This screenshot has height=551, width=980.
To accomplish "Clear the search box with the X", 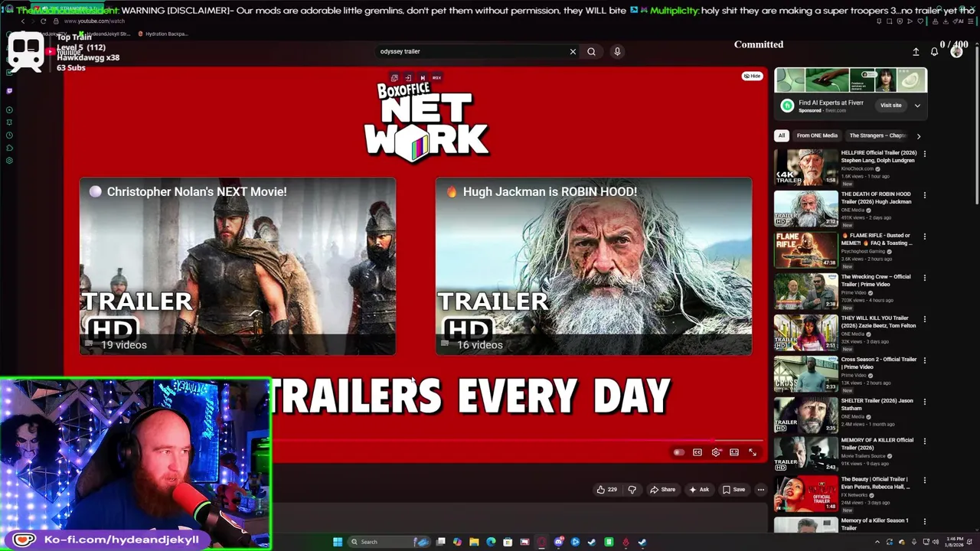I will 573,51.
